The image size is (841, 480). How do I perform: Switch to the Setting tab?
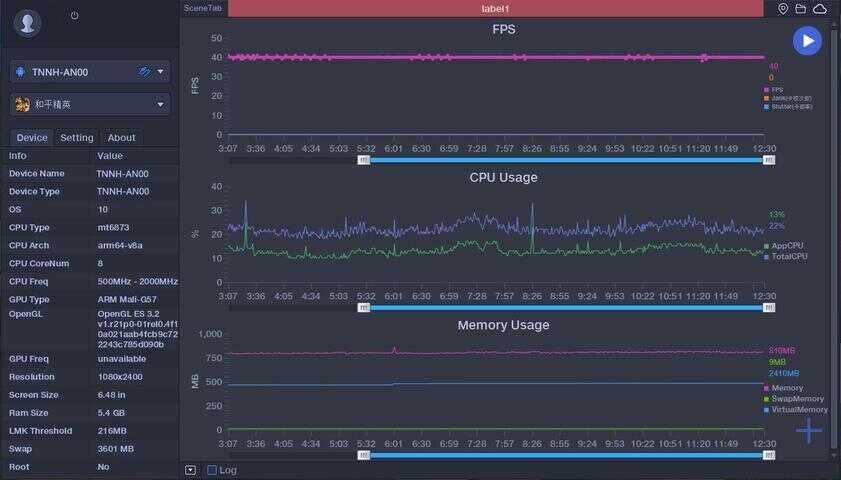(76, 138)
